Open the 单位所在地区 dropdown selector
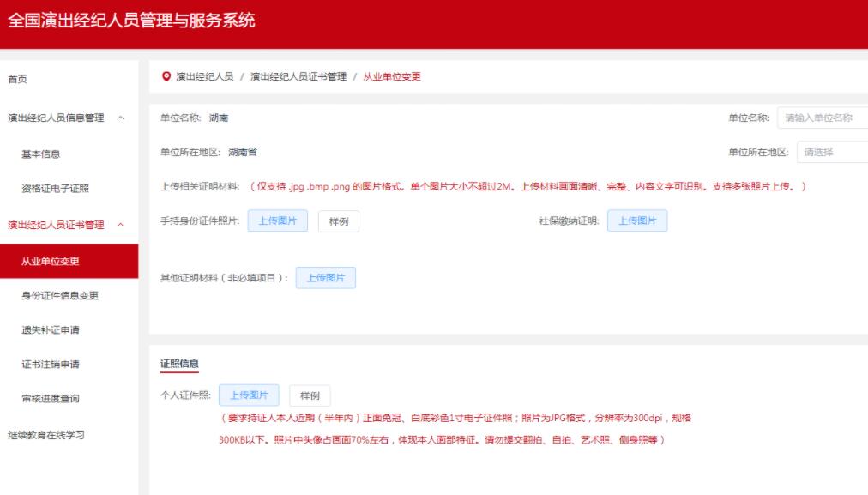Image resolution: width=868 pixels, height=495 pixels. point(831,152)
